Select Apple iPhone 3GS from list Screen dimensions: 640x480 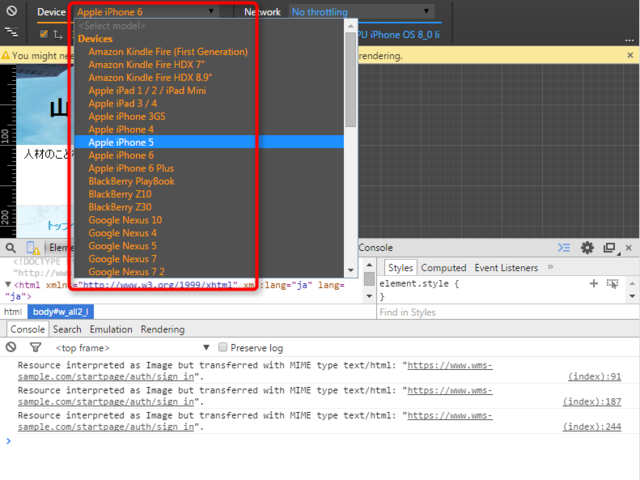(x=209, y=117)
